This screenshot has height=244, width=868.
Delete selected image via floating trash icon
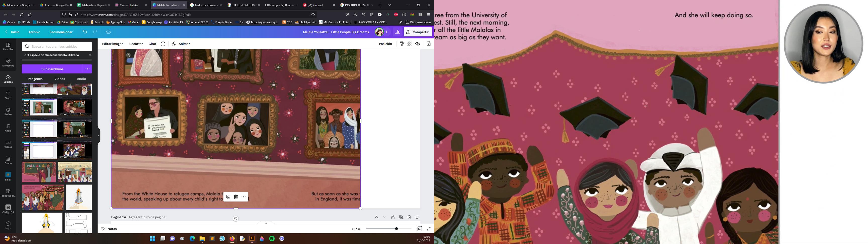click(236, 197)
